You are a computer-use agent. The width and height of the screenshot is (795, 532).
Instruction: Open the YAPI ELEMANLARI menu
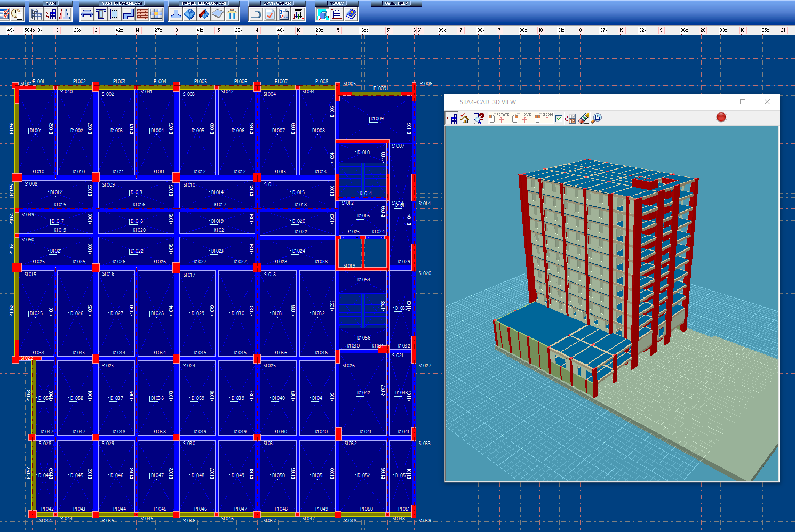[122, 3]
